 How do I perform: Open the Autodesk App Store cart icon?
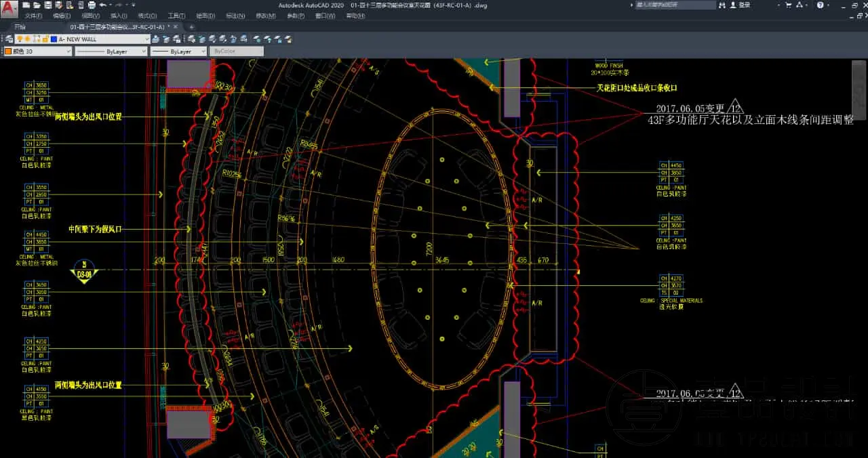click(x=789, y=5)
